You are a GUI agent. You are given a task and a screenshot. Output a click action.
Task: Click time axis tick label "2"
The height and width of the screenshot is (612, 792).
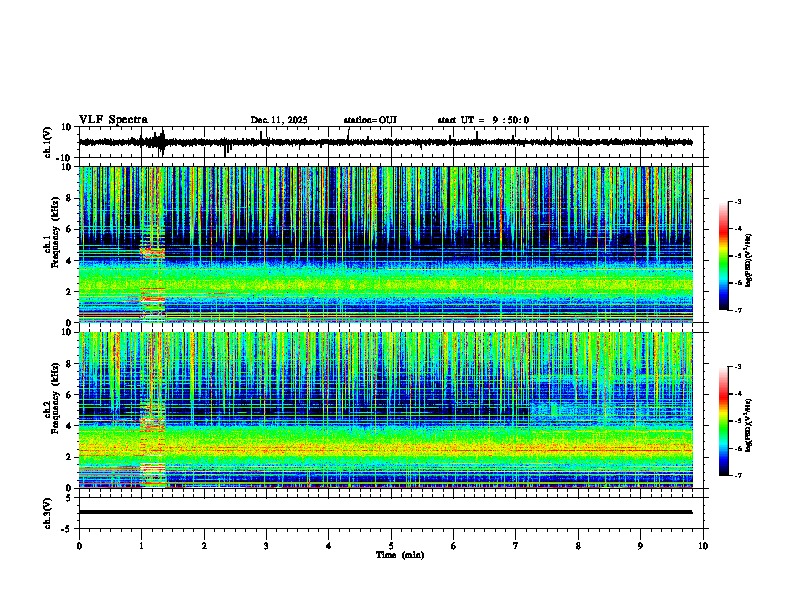[x=204, y=546]
